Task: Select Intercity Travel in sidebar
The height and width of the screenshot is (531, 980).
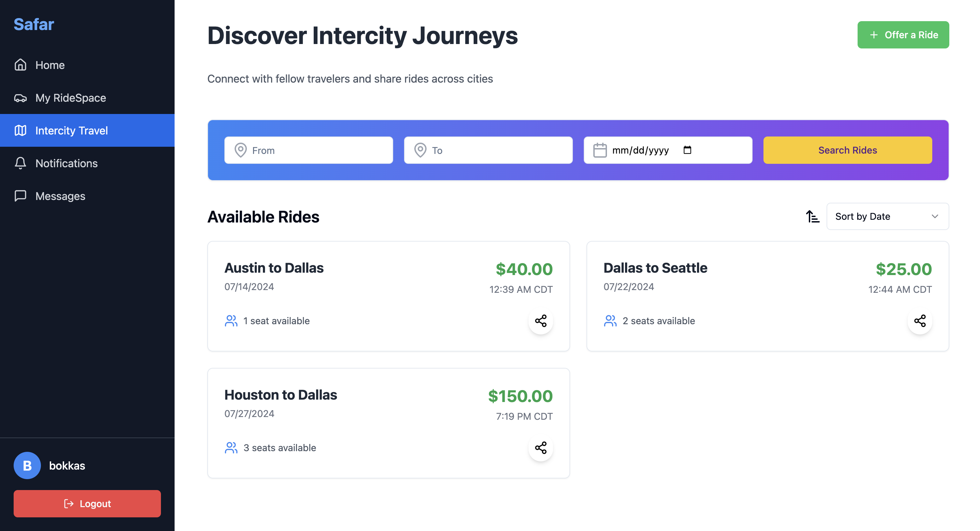Action: click(x=87, y=131)
